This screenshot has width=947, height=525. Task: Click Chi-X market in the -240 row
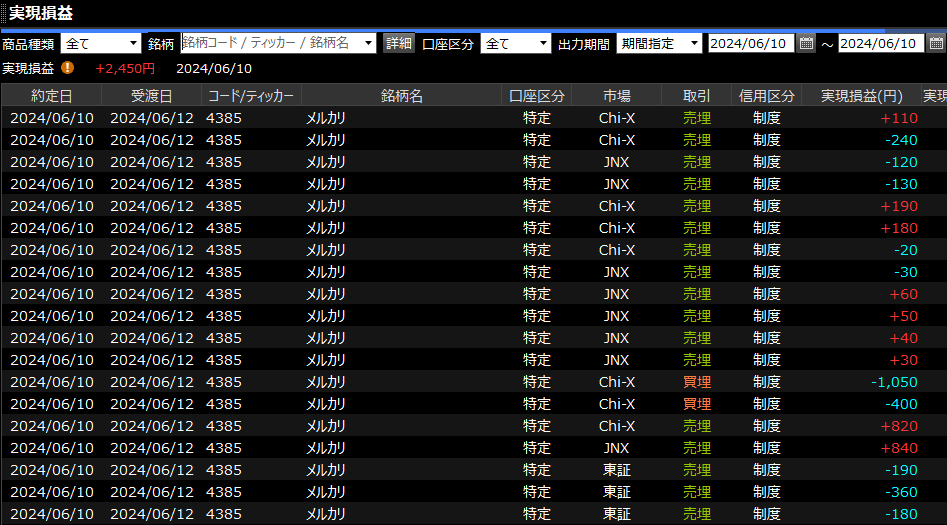coord(617,140)
